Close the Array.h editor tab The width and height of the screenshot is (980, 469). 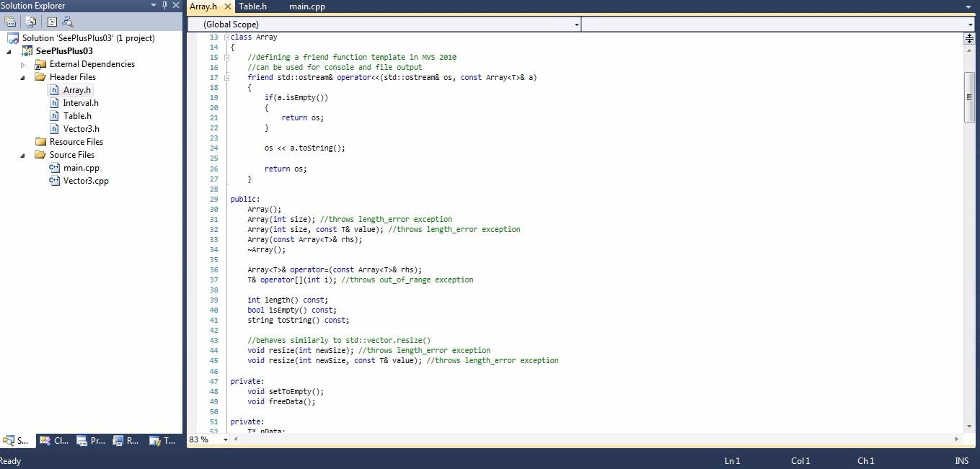[228, 6]
